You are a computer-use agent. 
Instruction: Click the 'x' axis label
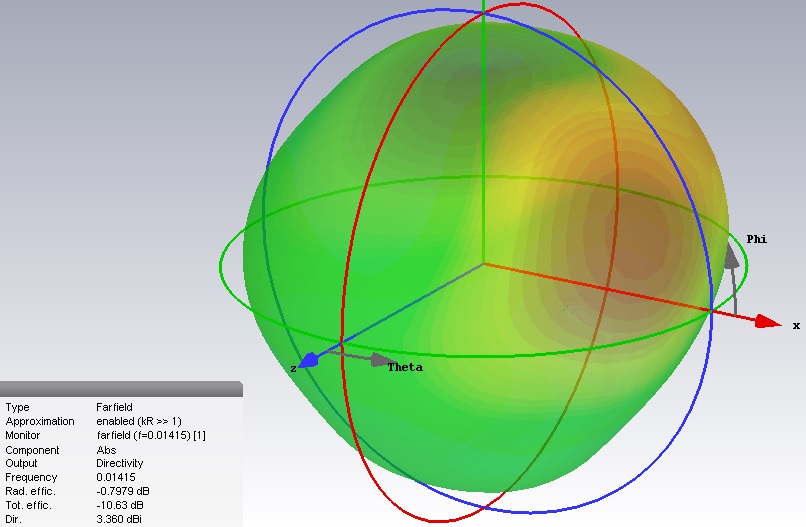(796, 325)
